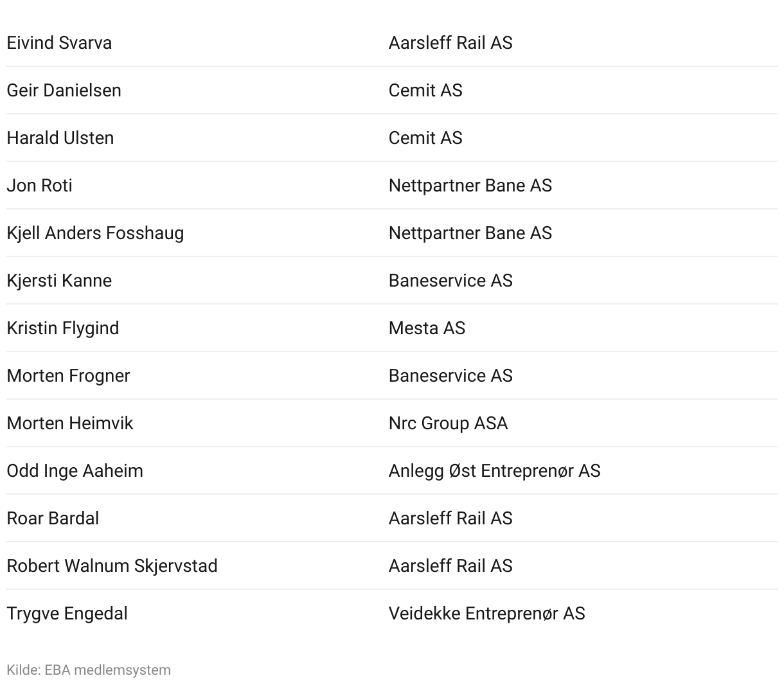Click the Kjersti Kanne name

(59, 281)
